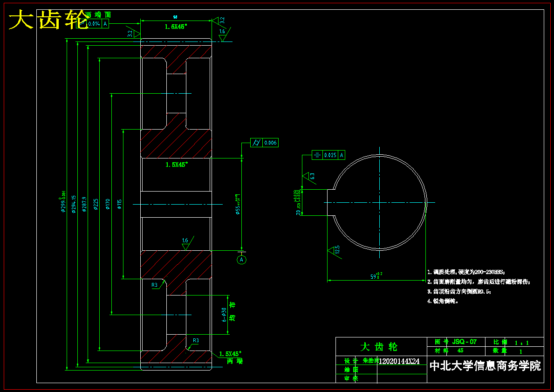Screen dimensions: 554x392
Task: Click the 6-Ø30 hole dimension text
Action: point(224,315)
